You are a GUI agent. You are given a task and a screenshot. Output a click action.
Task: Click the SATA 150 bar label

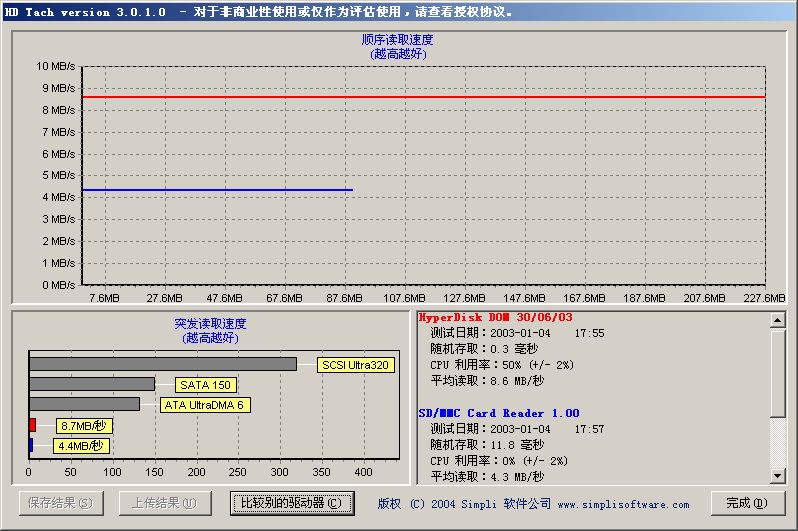click(204, 385)
